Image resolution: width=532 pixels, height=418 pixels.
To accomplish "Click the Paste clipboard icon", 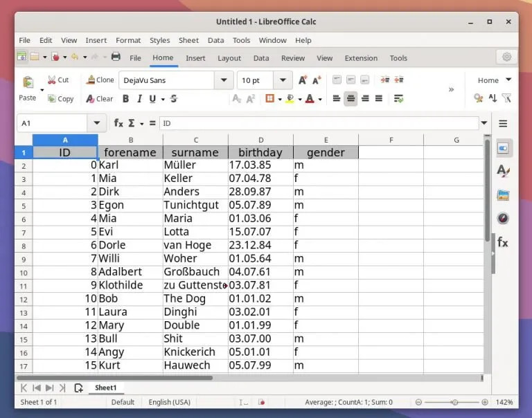I will 28,82.
